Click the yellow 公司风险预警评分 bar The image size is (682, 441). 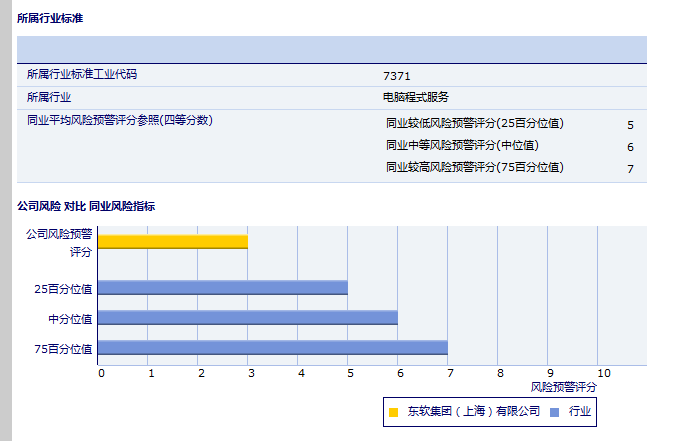172,241
